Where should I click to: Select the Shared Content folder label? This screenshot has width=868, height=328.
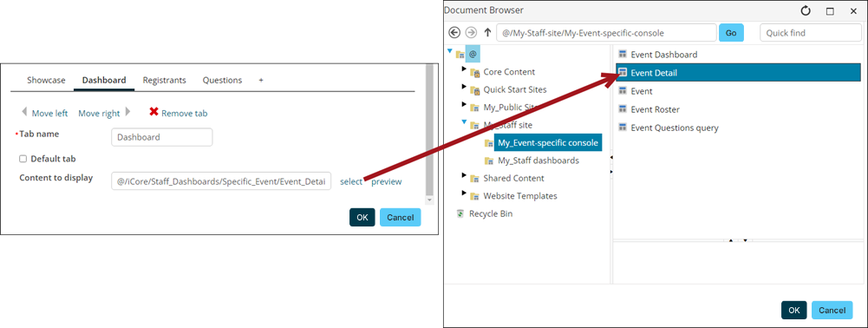coord(513,179)
